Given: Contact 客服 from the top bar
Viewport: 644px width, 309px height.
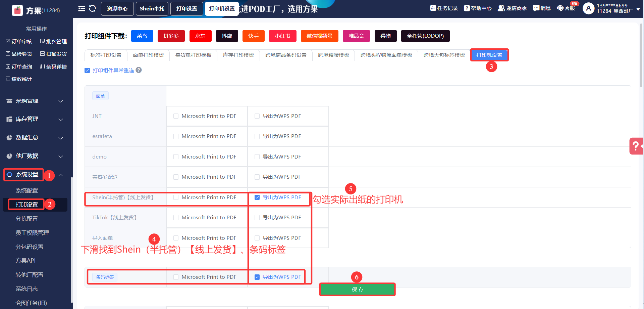Looking at the screenshot, I should (x=566, y=8).
